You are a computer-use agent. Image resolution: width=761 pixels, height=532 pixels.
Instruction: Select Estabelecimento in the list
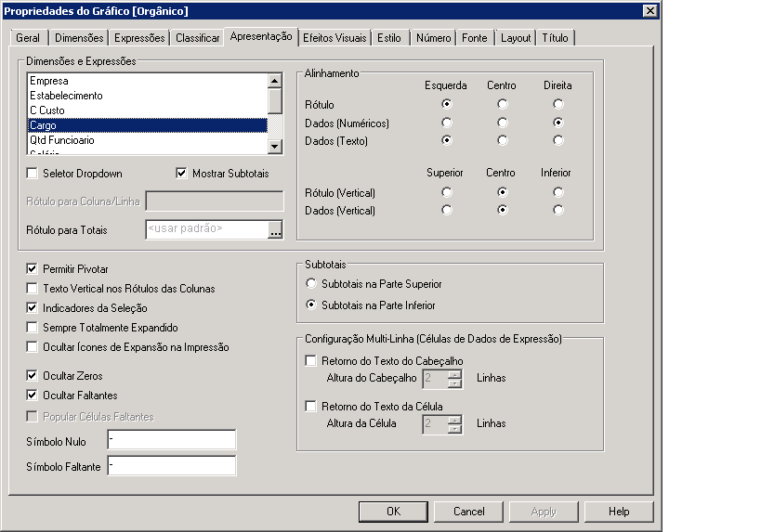(148, 96)
